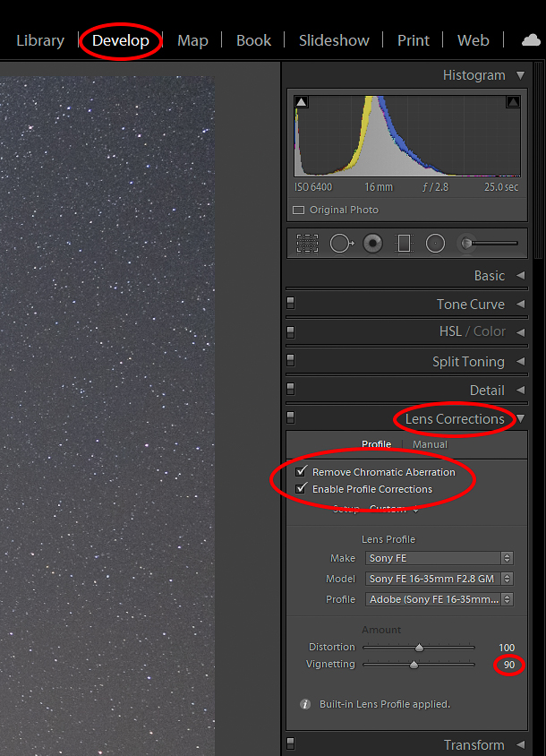This screenshot has width=546, height=756.
Task: Check the Original Photo box
Action: coord(299,210)
